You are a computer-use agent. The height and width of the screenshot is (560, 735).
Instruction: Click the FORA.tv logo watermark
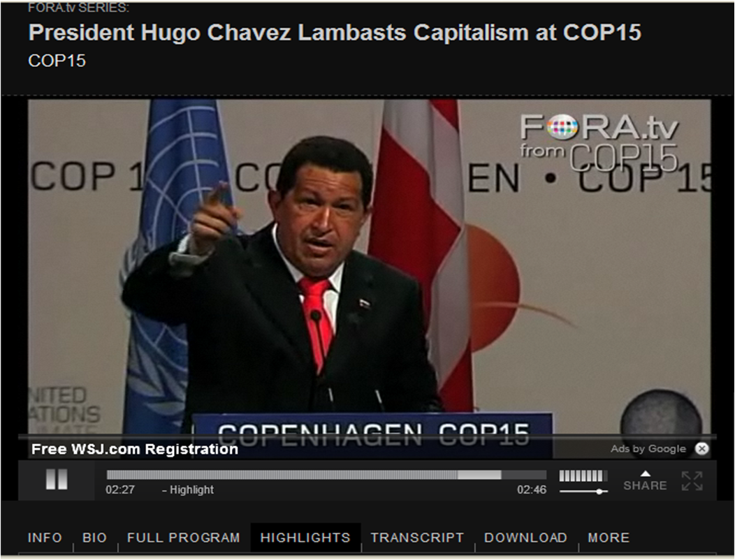599,142
